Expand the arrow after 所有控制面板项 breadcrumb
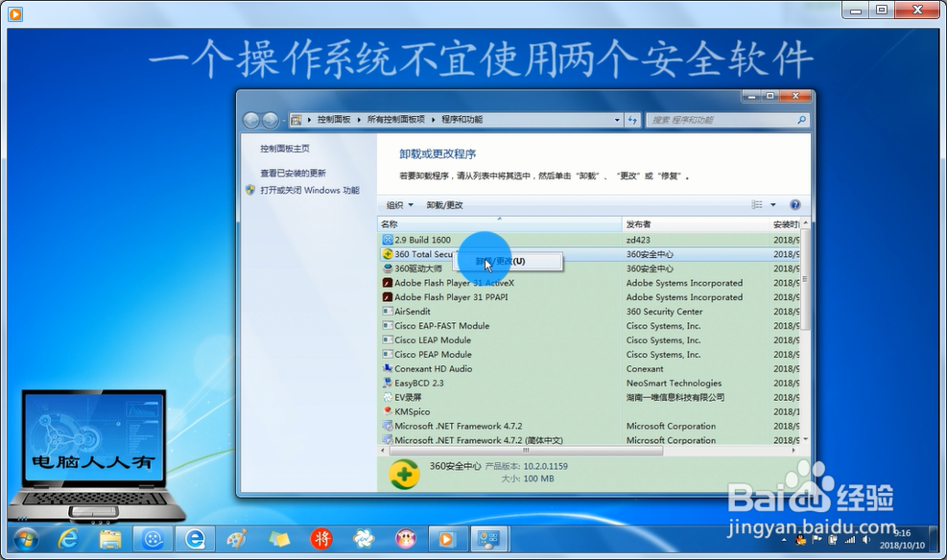 (x=433, y=120)
